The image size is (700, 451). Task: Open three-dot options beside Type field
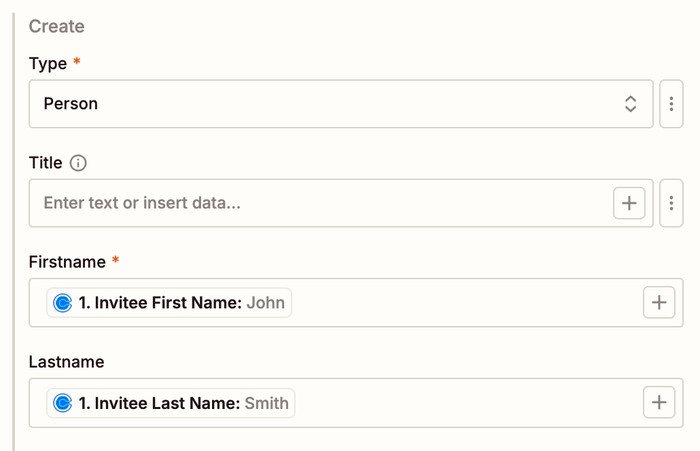[671, 104]
